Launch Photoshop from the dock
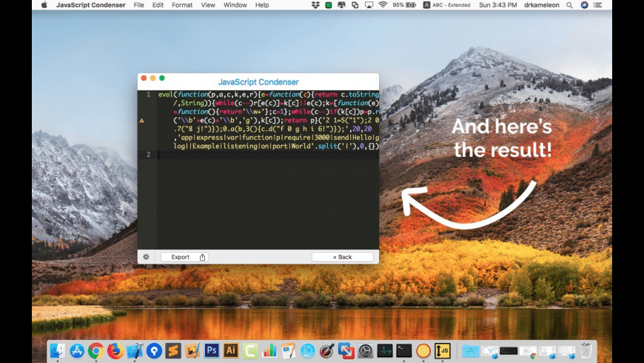The width and height of the screenshot is (644, 363). [x=212, y=350]
